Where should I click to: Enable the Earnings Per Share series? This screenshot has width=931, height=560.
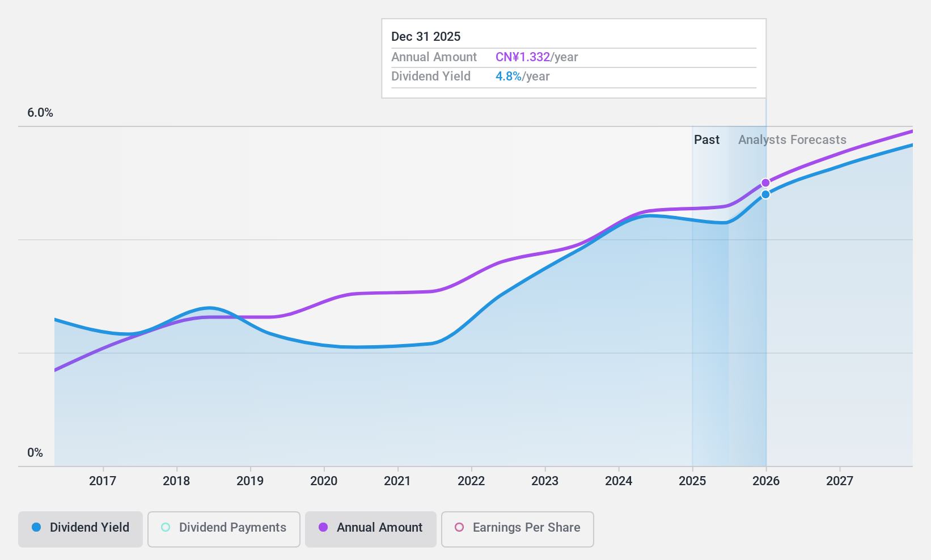pyautogui.click(x=518, y=529)
